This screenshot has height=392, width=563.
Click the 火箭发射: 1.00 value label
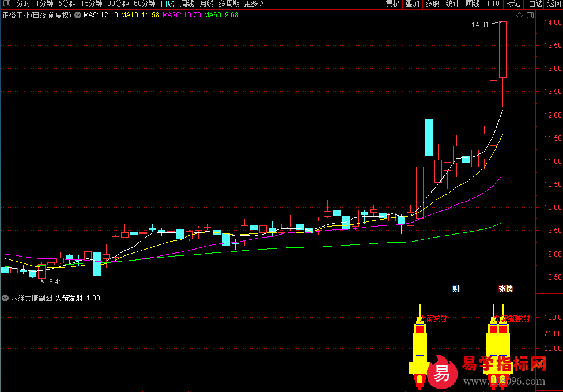(x=77, y=298)
